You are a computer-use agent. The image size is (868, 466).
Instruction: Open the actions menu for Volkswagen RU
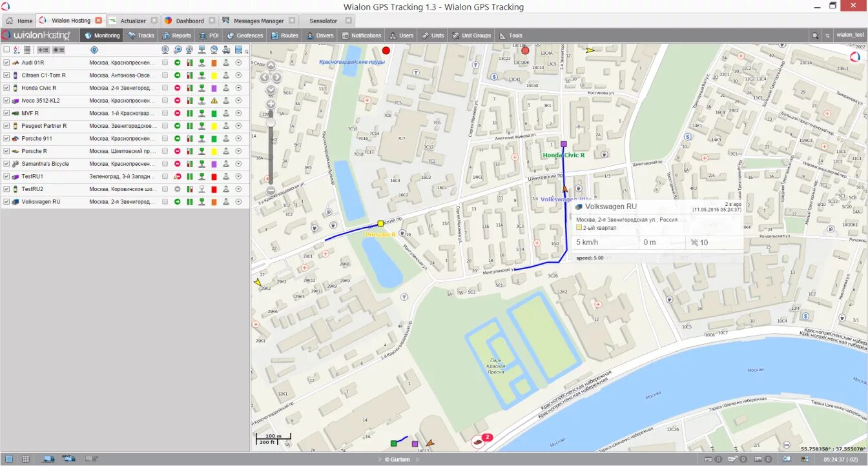point(238,202)
